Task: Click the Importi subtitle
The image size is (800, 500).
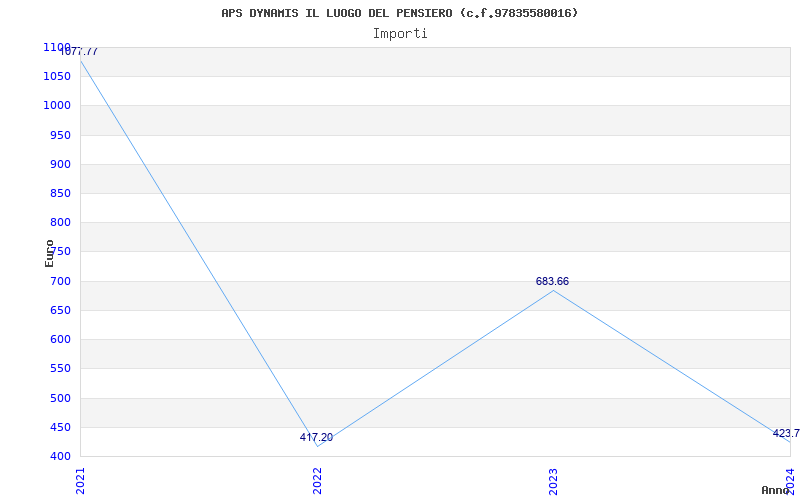Action: tap(400, 34)
